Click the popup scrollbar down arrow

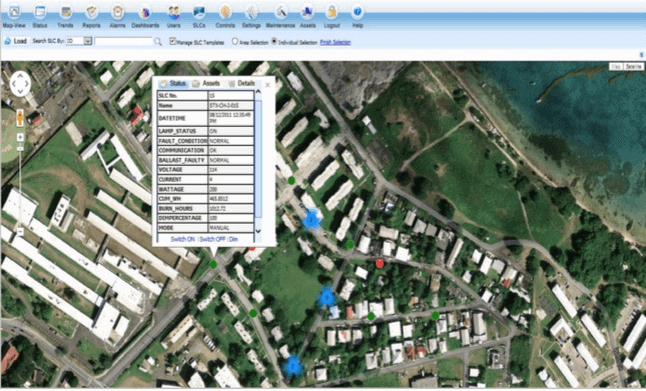(x=258, y=231)
